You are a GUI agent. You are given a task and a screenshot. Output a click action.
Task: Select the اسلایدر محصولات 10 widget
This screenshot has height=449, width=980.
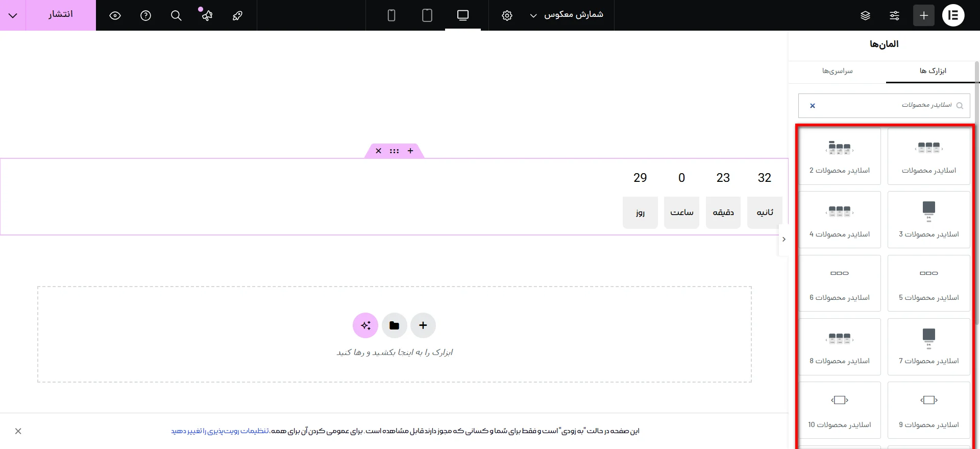click(840, 410)
